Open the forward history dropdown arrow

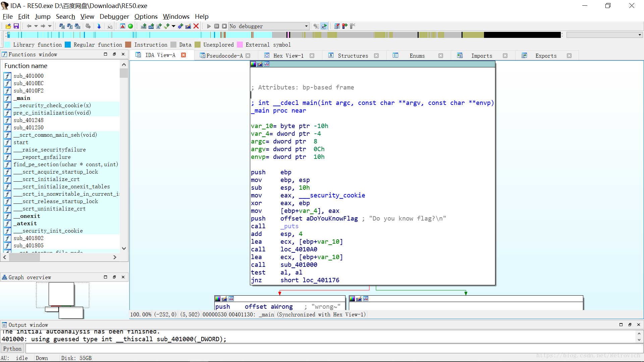pyautogui.click(x=50, y=26)
